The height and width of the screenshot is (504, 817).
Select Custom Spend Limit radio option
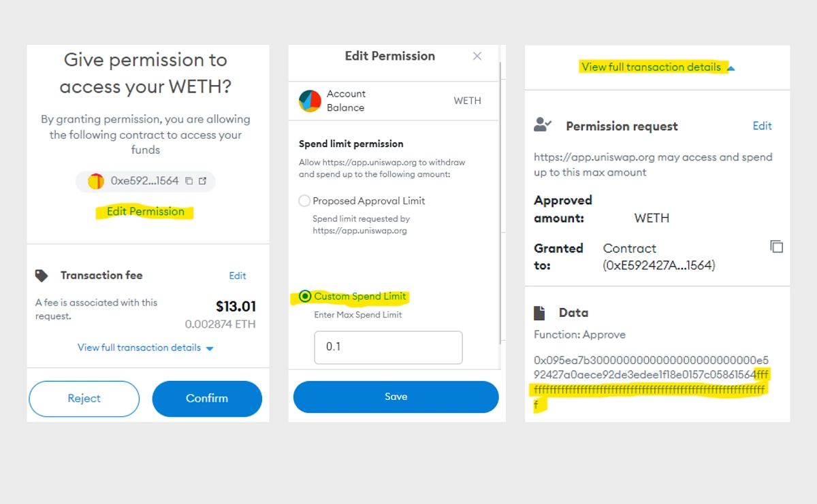(305, 297)
